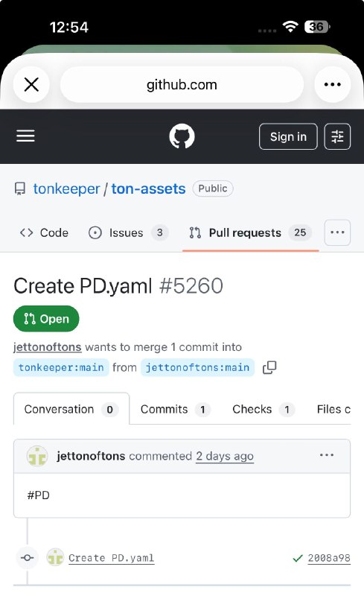Image resolution: width=364 pixels, height=596 pixels.
Task: Click the jettonoftons avatar in comment header
Action: click(37, 456)
